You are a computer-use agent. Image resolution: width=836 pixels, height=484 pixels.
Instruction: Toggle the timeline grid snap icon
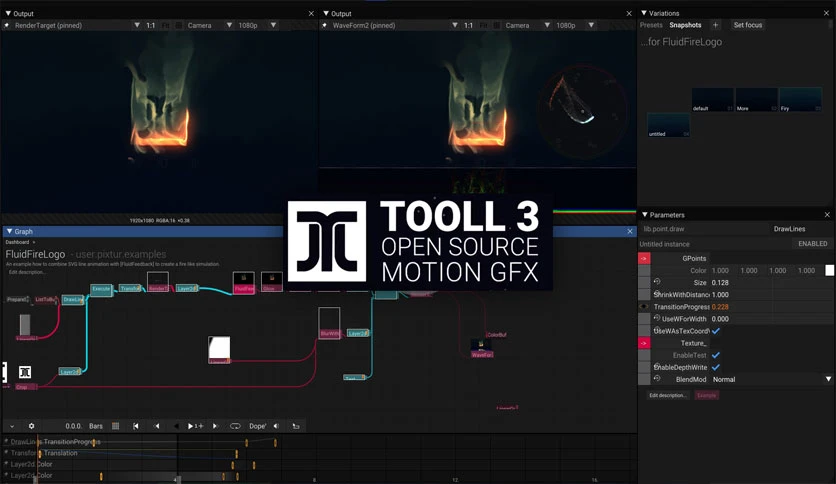coord(116,426)
